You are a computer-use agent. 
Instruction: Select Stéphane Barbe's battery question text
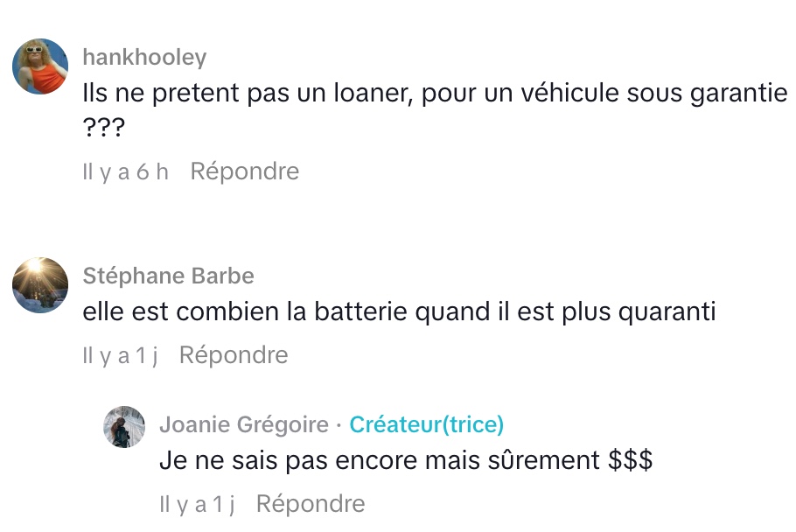point(399,311)
